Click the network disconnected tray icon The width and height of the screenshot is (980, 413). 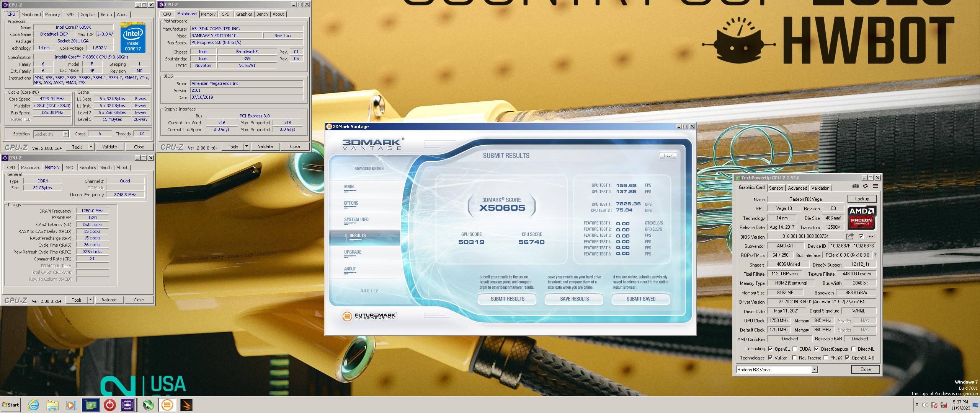[x=944, y=405]
